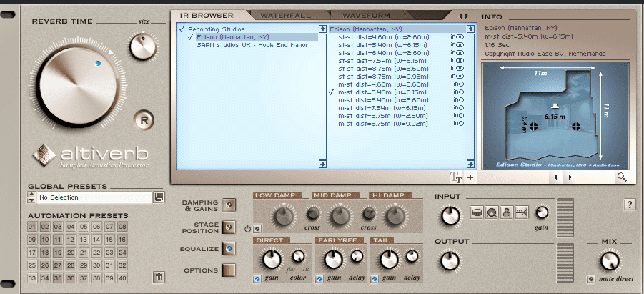Toggle the Earlyref gain on/off light
The width and height of the screenshot is (644, 294).
[320, 279]
